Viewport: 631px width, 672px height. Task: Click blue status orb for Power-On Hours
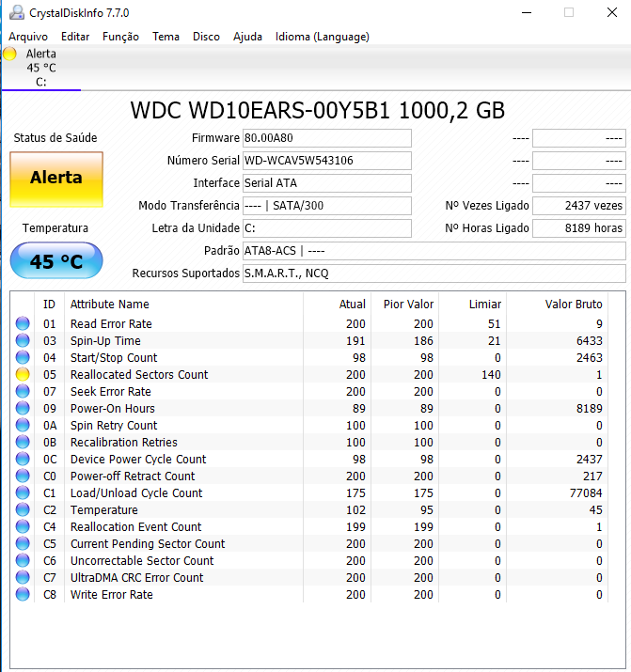click(x=23, y=408)
